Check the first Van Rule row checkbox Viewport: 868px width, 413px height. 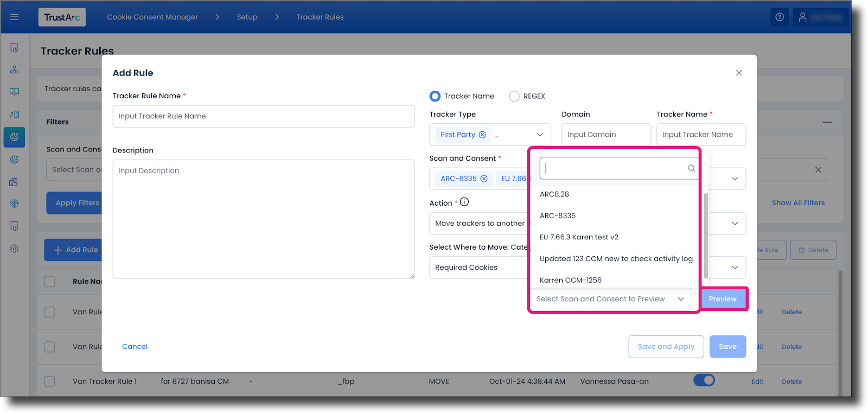[50, 312]
